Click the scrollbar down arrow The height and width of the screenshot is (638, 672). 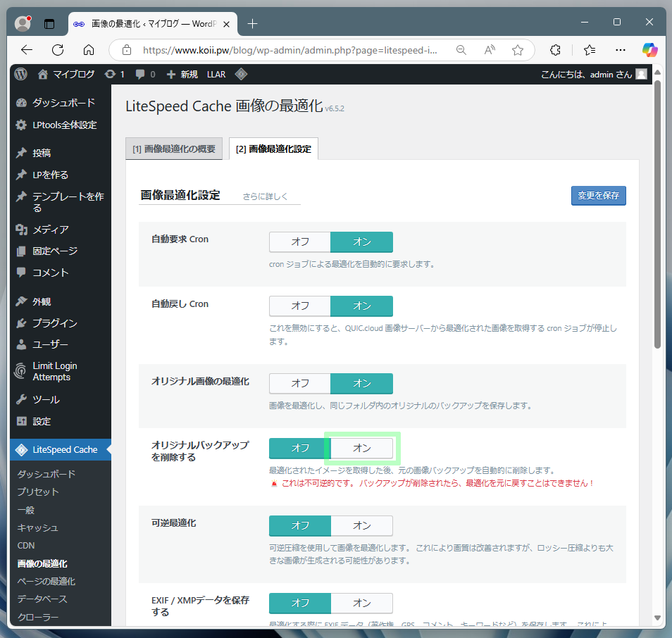pyautogui.click(x=657, y=618)
